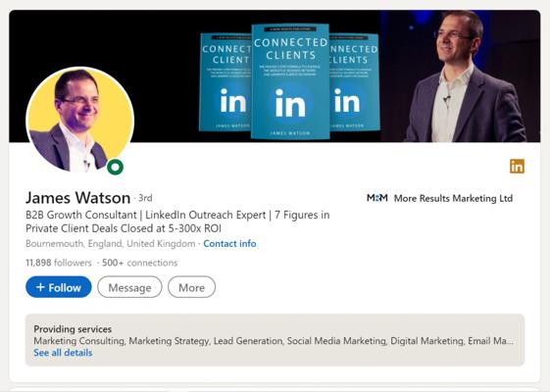Click the right Connected Clients book cover
The width and height of the screenshot is (550, 392).
pos(354,82)
